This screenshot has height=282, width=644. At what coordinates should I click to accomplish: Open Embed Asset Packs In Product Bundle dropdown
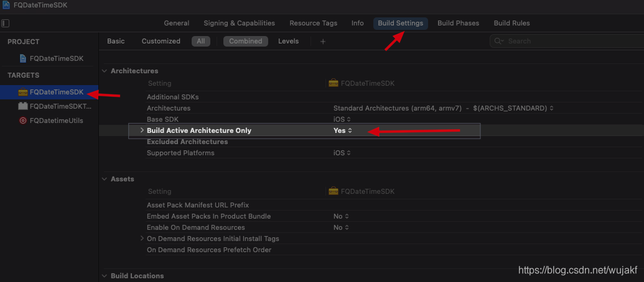341,216
